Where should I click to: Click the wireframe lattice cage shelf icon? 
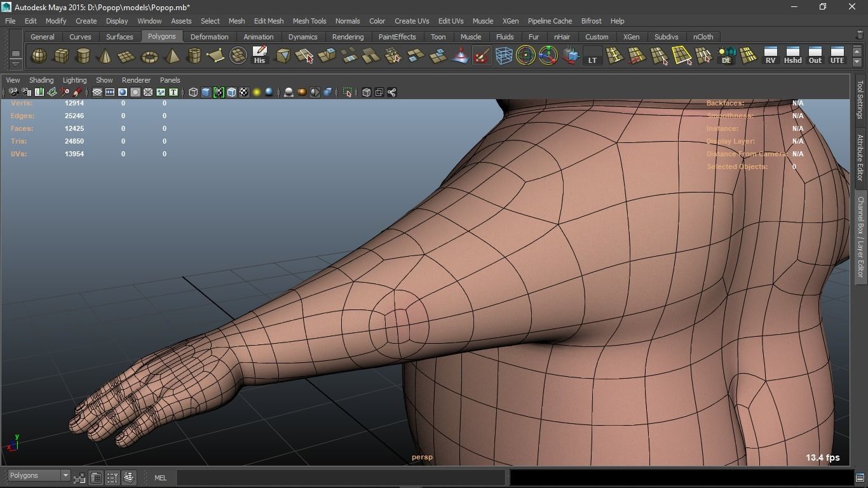(x=504, y=56)
